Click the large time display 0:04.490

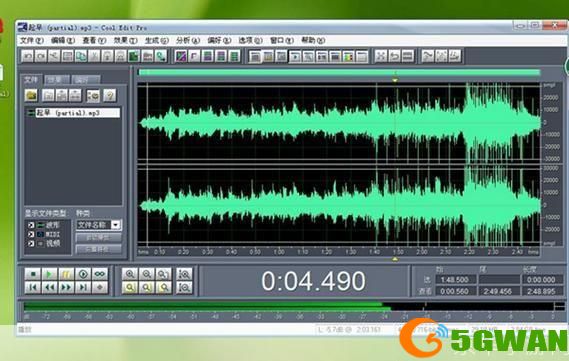[313, 281]
